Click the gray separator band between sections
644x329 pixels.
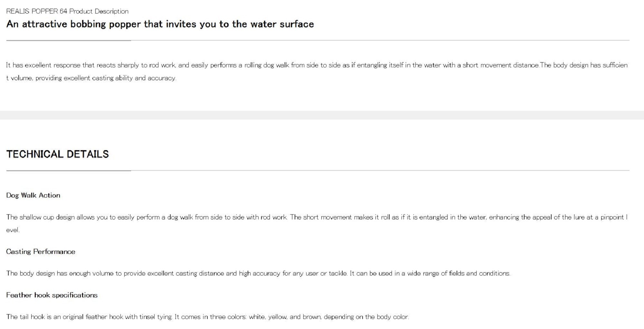click(x=322, y=115)
